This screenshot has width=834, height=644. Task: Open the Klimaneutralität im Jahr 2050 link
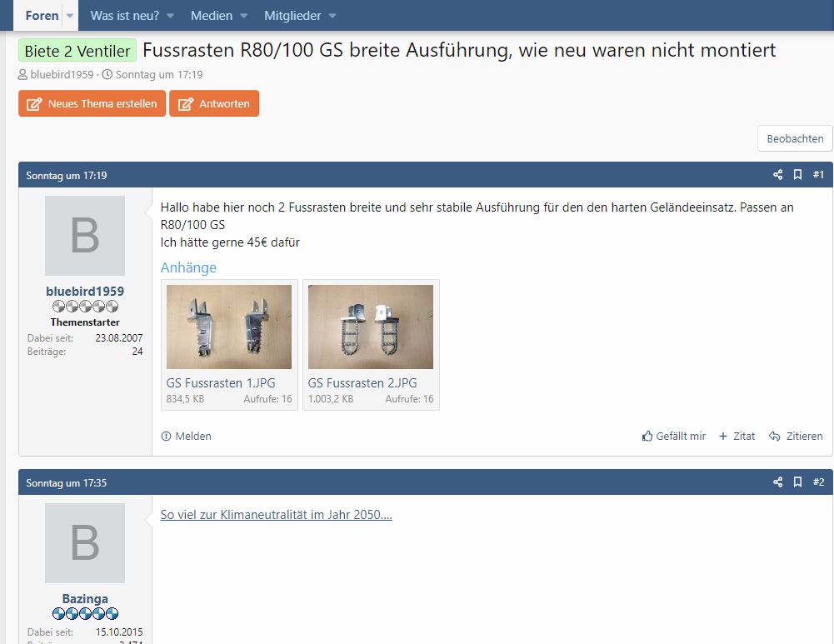[276, 514]
